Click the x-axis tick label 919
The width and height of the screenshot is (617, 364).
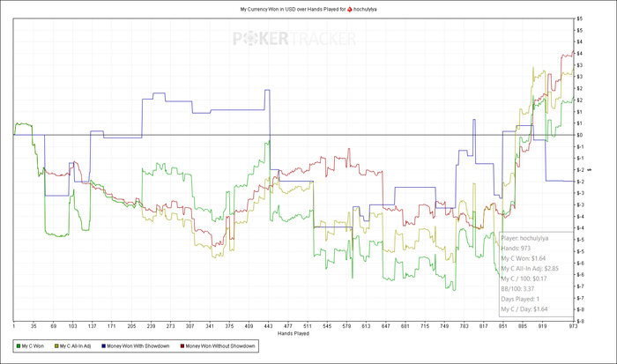tap(543, 326)
